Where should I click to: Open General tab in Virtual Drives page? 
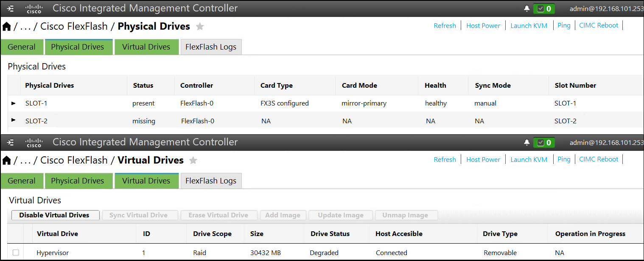tap(22, 180)
